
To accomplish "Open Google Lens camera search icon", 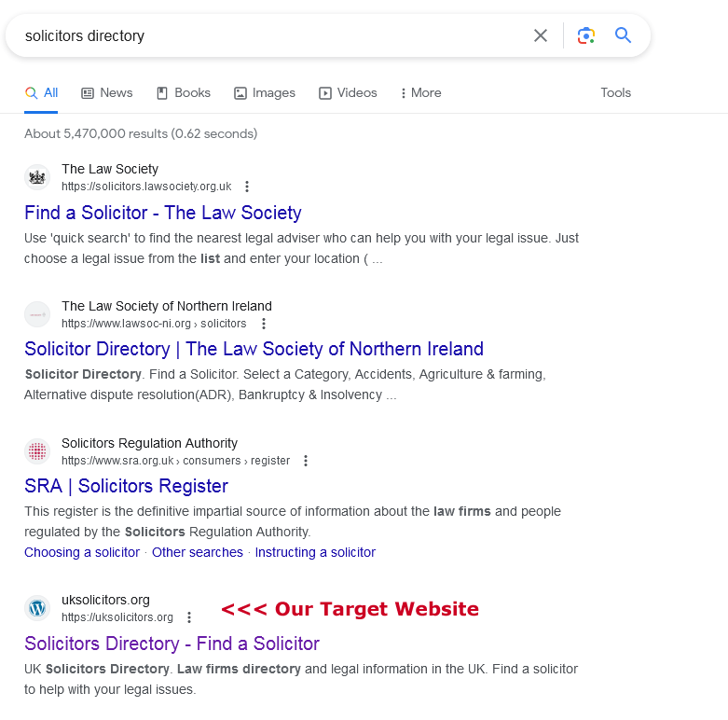I will click(586, 35).
